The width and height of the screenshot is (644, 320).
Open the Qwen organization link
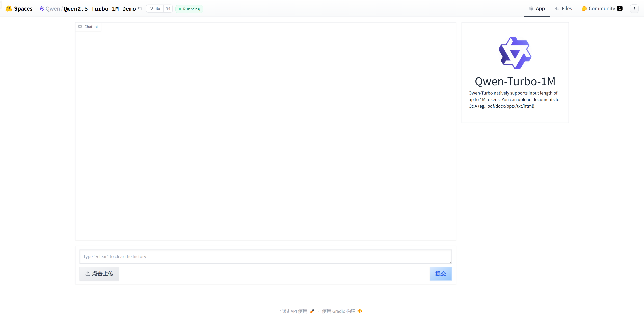[x=53, y=9]
